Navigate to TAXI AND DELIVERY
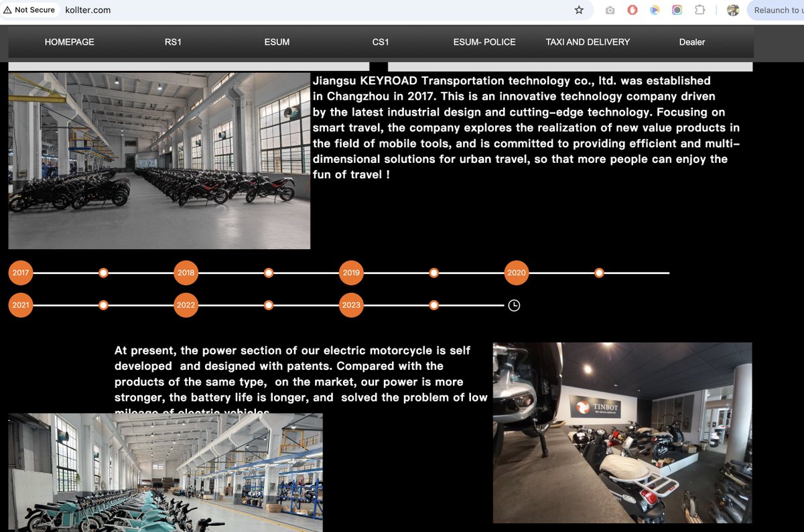 pos(588,42)
